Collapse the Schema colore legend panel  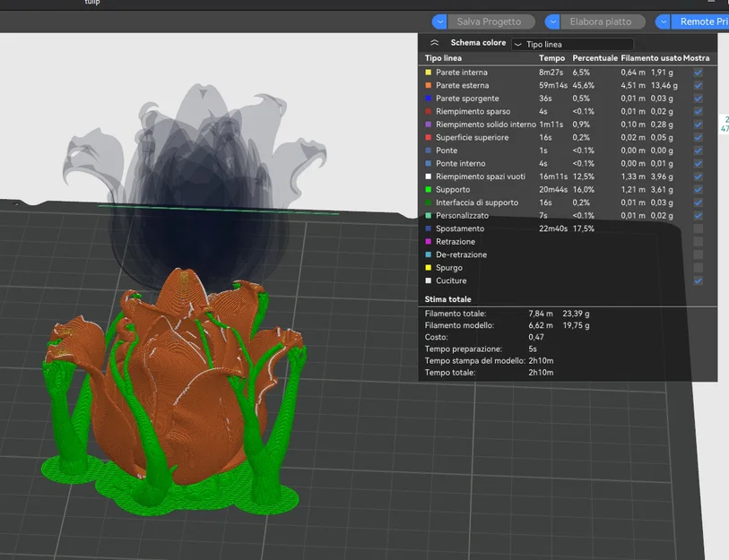point(434,43)
